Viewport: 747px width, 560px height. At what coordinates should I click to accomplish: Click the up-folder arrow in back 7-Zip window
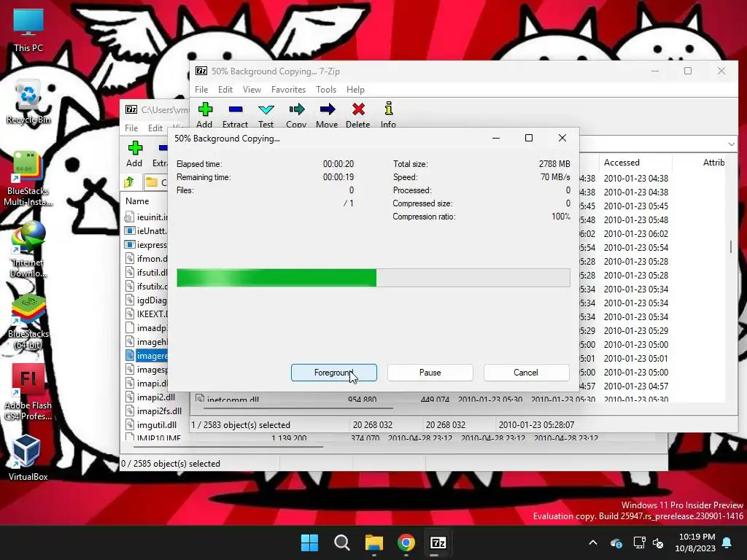[129, 182]
